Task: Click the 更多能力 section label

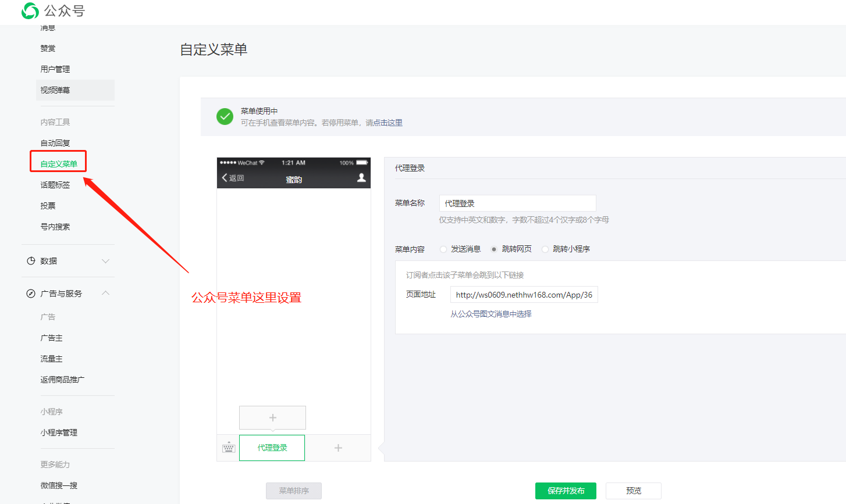Action: click(55, 464)
